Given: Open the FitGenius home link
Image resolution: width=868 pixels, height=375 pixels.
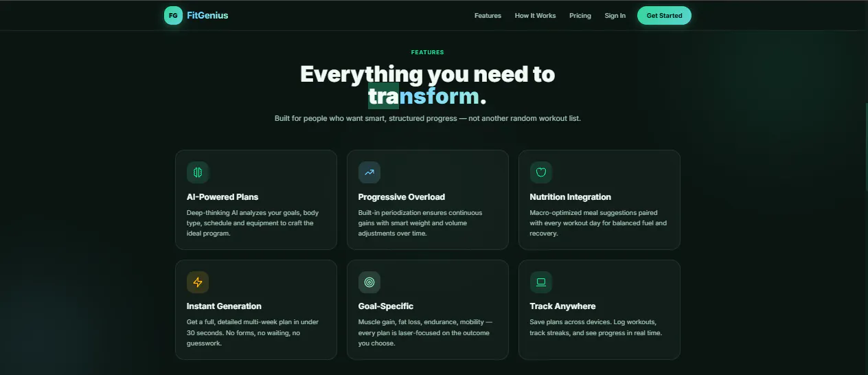Looking at the screenshot, I should coord(207,15).
